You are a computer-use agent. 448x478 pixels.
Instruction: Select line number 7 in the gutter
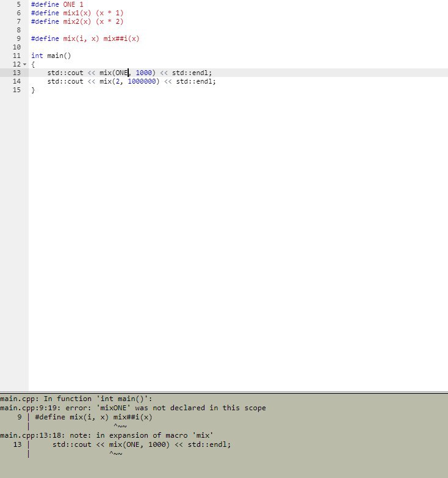(x=18, y=21)
